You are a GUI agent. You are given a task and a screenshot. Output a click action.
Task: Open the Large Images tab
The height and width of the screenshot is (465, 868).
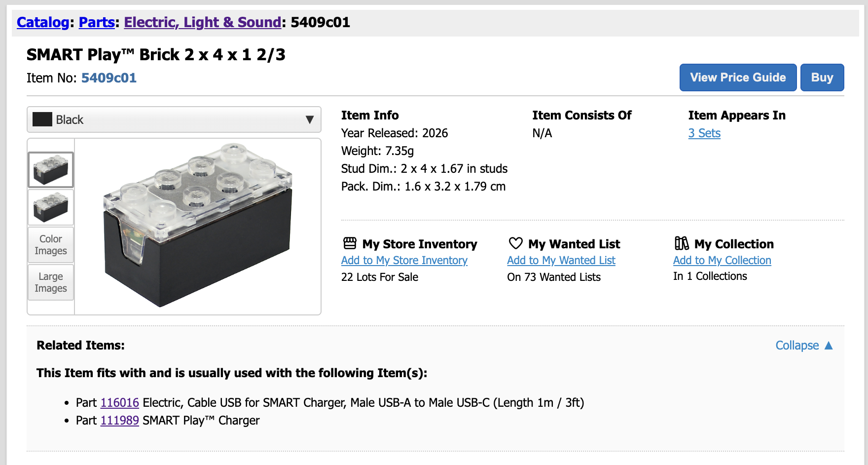[x=51, y=282]
